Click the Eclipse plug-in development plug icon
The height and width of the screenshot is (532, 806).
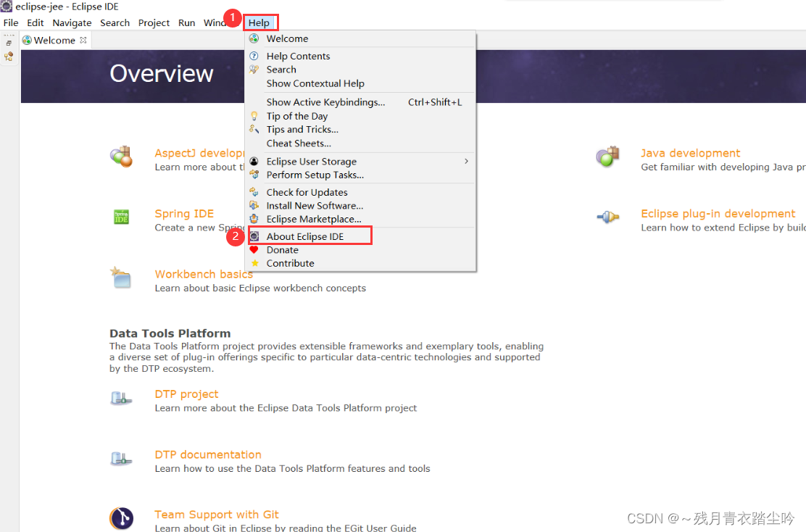click(x=608, y=217)
